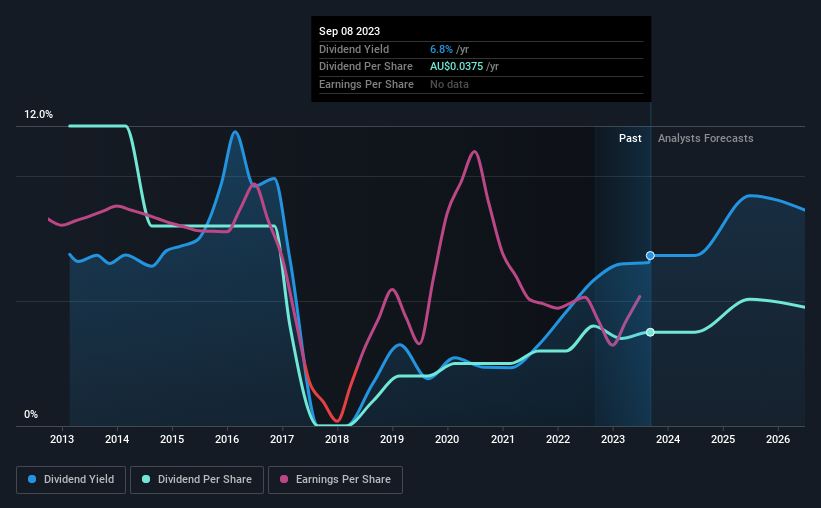821x508 pixels.
Task: Click the Earnings Per Share row label in tooltip
Action: tap(366, 84)
